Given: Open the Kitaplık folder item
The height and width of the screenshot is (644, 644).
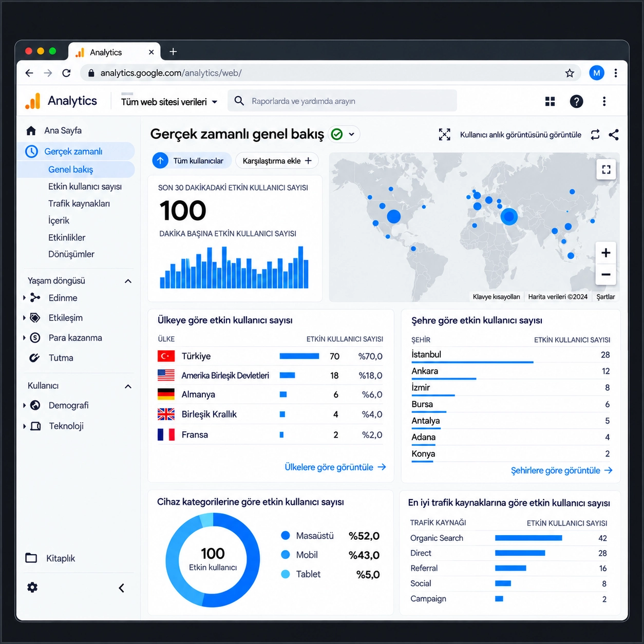Looking at the screenshot, I should [50, 558].
